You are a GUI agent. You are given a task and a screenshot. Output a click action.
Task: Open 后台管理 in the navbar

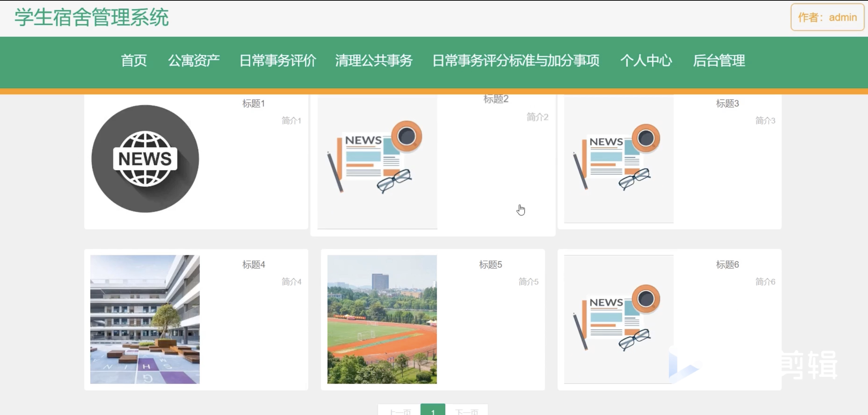[x=719, y=61]
